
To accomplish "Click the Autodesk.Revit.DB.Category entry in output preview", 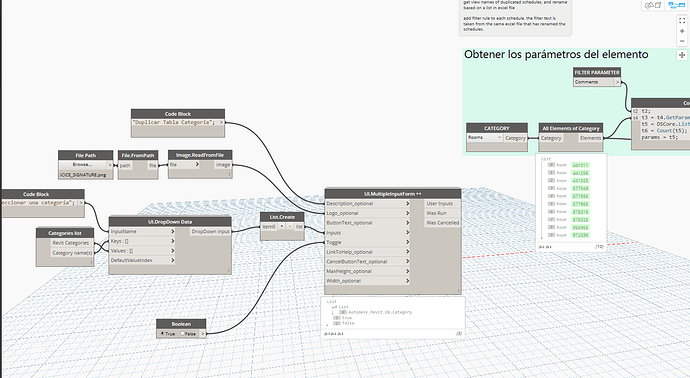I will pyautogui.click(x=380, y=312).
